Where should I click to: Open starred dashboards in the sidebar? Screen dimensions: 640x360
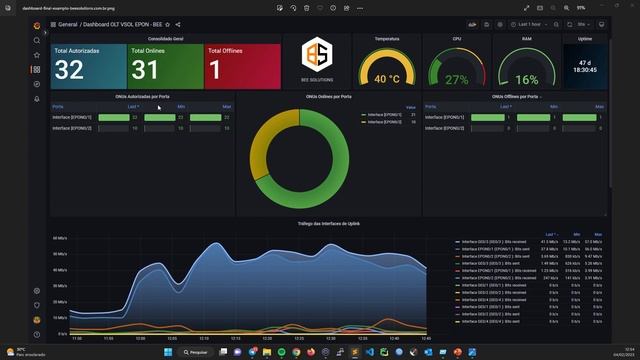click(37, 55)
